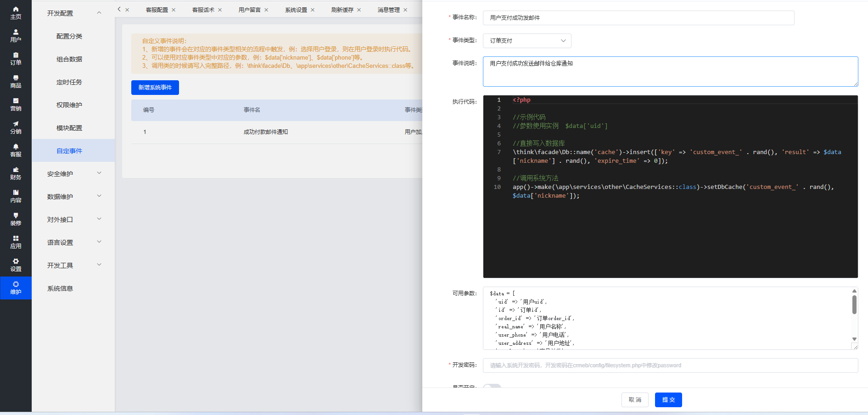Select 定时任务 in the side menu

[69, 82]
